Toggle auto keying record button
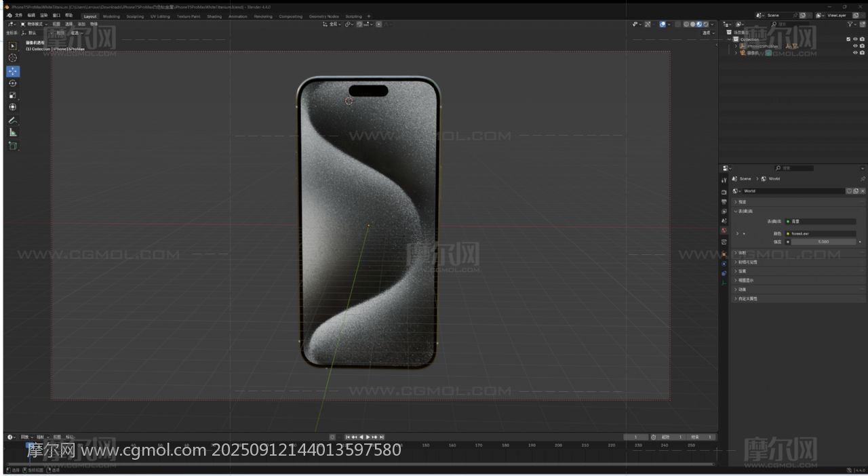This screenshot has width=868, height=476. (x=332, y=437)
